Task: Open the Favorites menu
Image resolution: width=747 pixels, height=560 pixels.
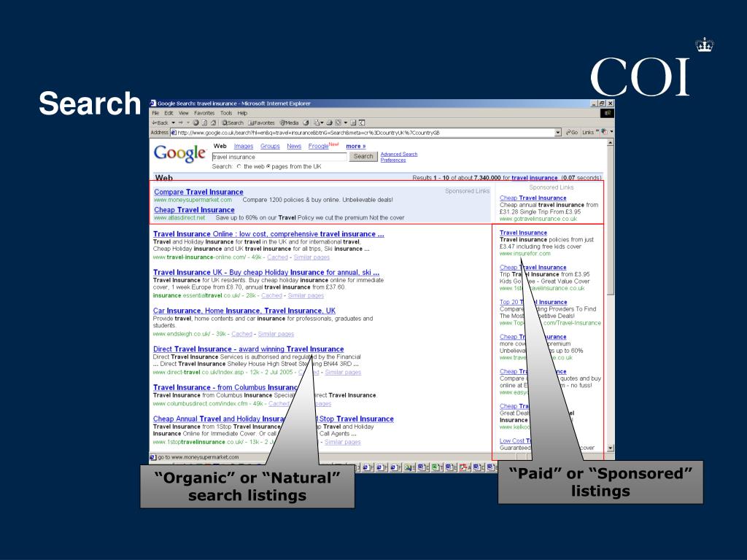Action: [x=204, y=113]
